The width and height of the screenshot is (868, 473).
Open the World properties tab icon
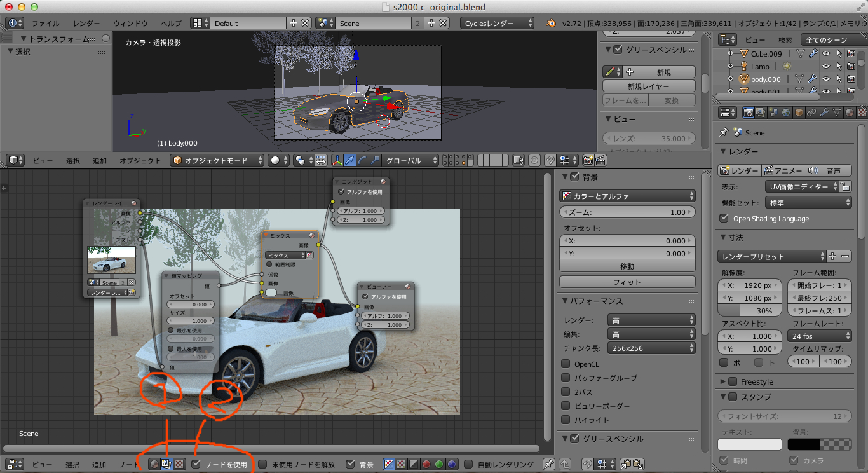click(786, 113)
